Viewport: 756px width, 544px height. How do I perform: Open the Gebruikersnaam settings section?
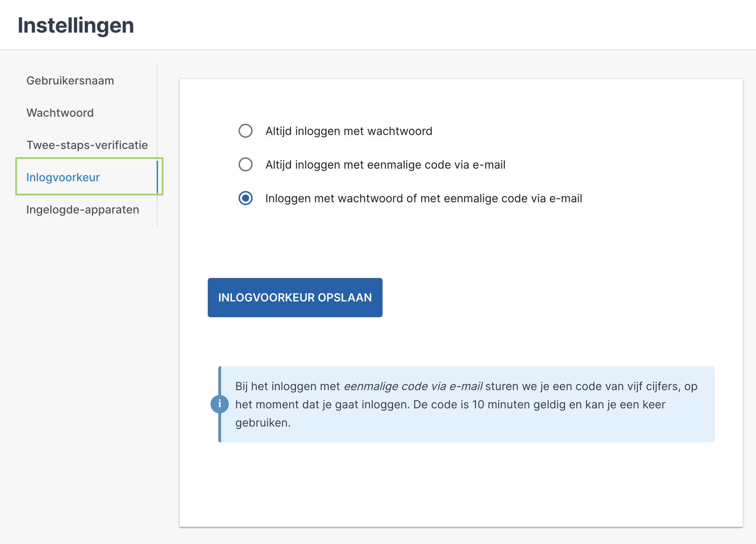coord(70,81)
